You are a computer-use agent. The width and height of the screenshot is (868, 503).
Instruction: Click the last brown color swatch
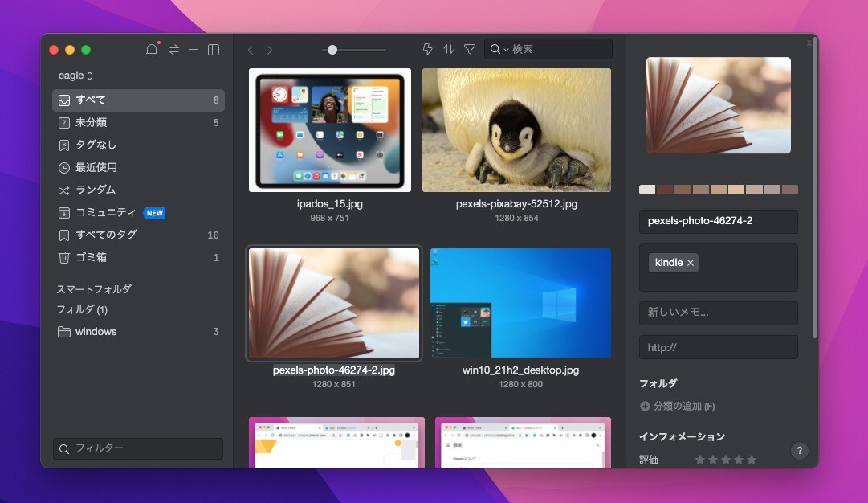click(x=790, y=190)
